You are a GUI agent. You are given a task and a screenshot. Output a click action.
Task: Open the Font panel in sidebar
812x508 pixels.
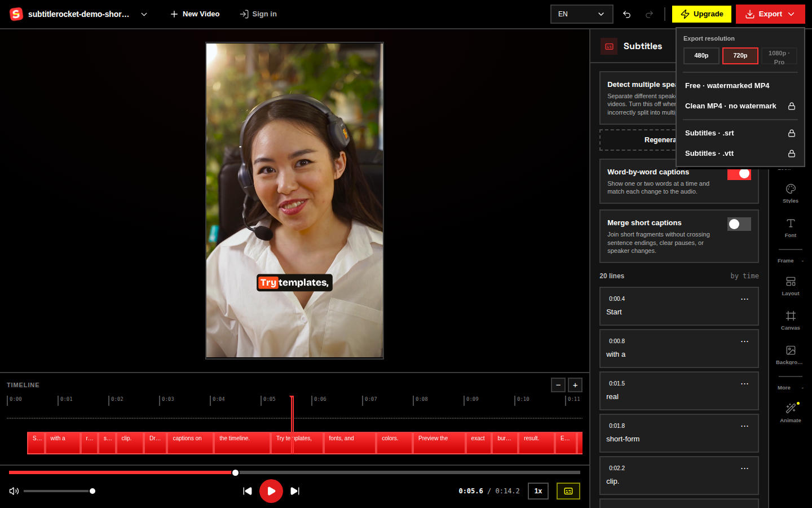[791, 227]
